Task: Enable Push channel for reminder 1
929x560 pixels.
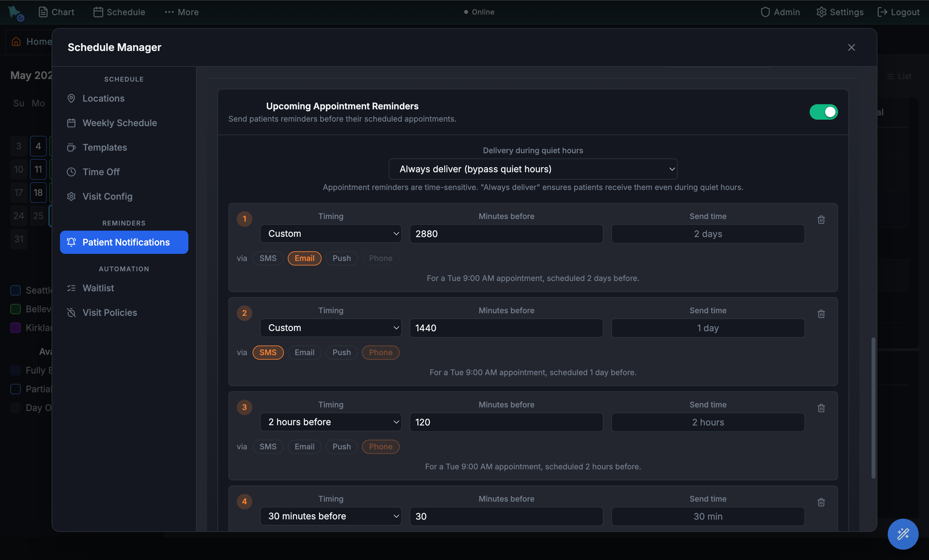Action: 341,258
